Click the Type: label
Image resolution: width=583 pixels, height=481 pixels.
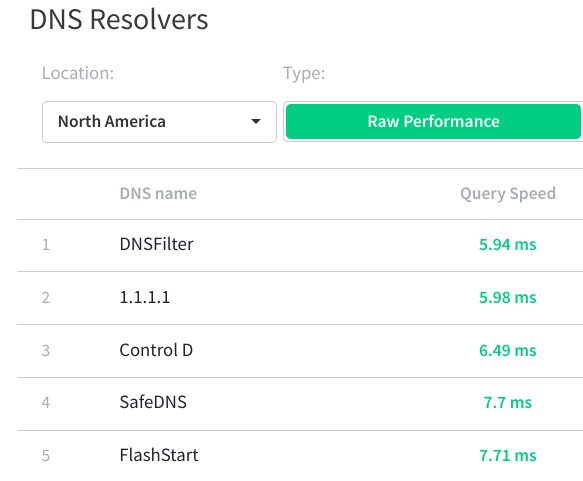tap(304, 73)
